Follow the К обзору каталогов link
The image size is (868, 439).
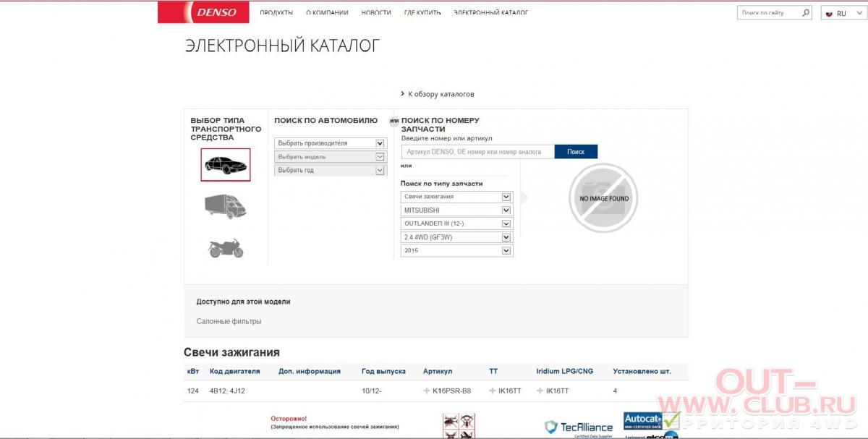coord(441,94)
